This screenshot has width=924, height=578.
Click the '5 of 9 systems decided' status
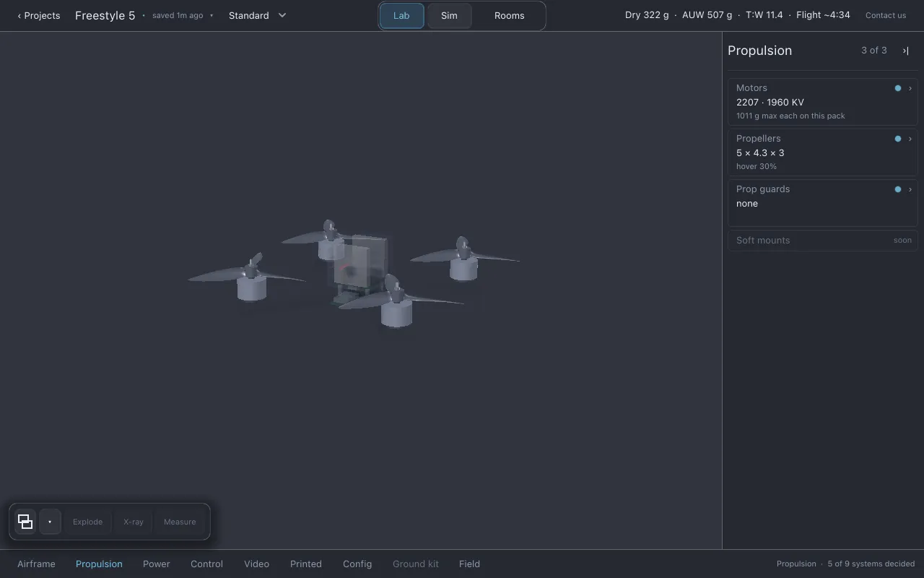[x=871, y=564]
